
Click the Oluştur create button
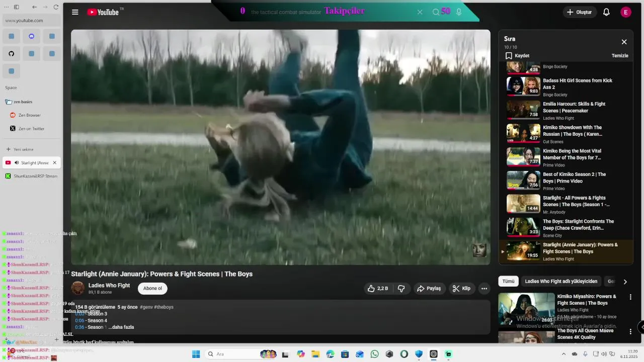(580, 12)
